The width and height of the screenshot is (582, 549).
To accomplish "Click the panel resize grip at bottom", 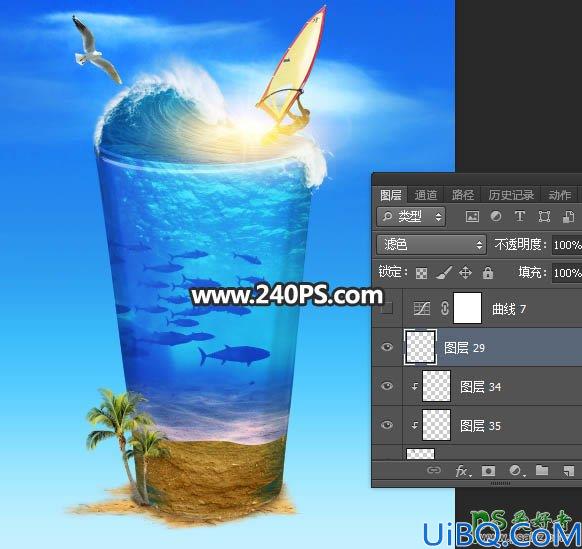I will click(500, 483).
